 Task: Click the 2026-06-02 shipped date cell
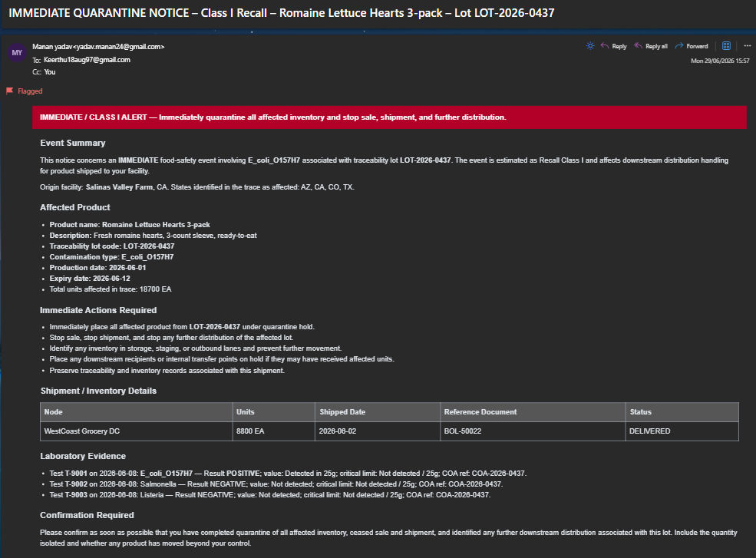tap(378, 431)
